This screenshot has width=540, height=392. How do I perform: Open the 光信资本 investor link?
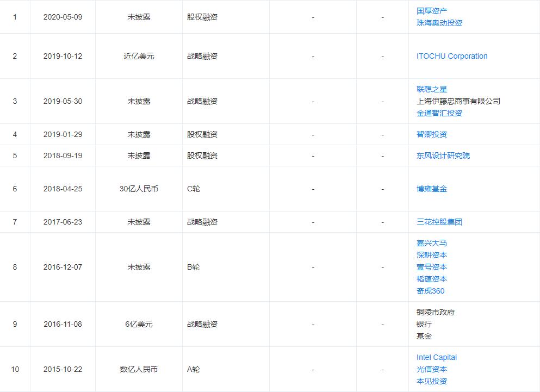432,369
